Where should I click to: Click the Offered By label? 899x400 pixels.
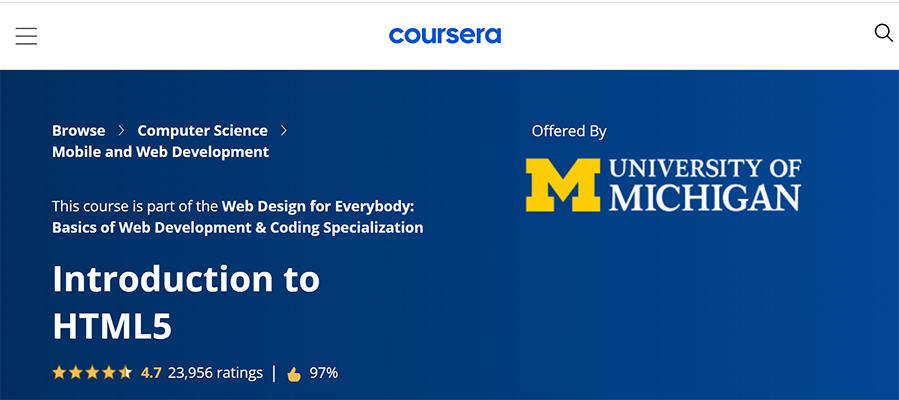(x=569, y=131)
